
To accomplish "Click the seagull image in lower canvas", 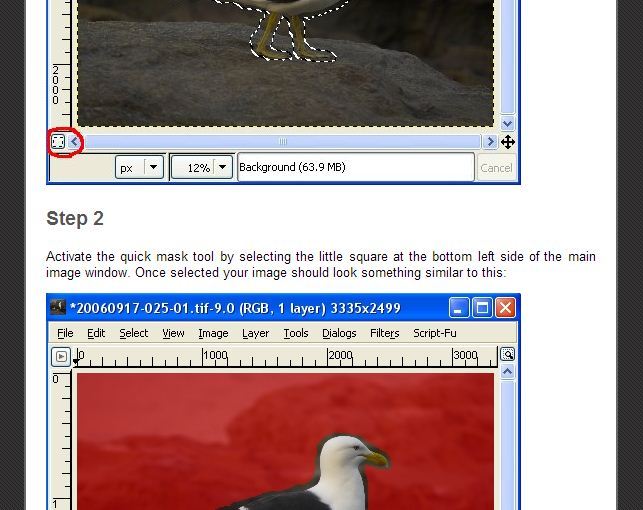I will (285, 442).
